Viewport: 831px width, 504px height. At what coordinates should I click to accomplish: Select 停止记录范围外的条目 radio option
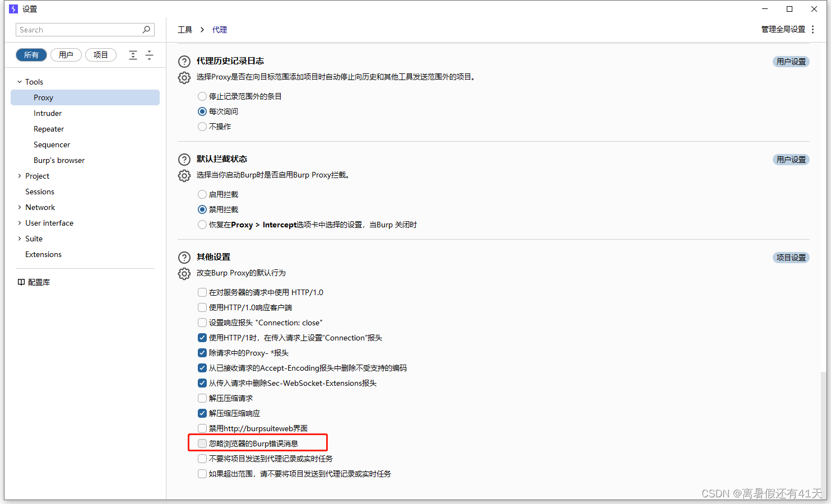tap(202, 96)
